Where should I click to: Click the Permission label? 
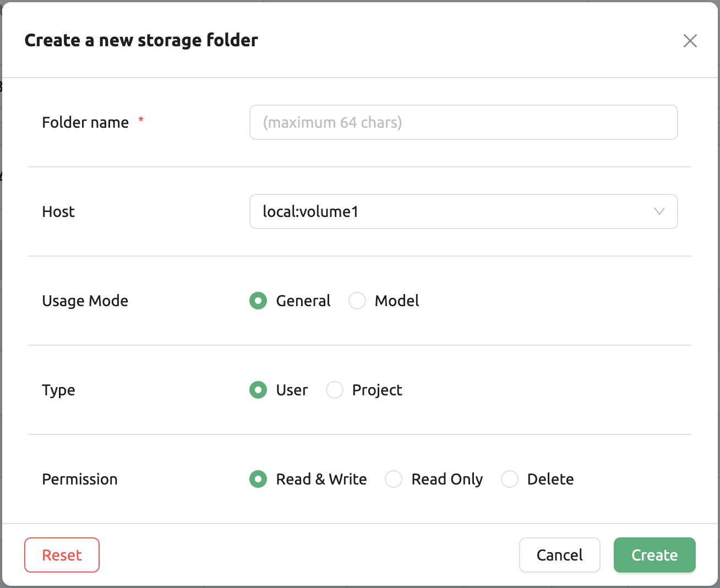(80, 479)
